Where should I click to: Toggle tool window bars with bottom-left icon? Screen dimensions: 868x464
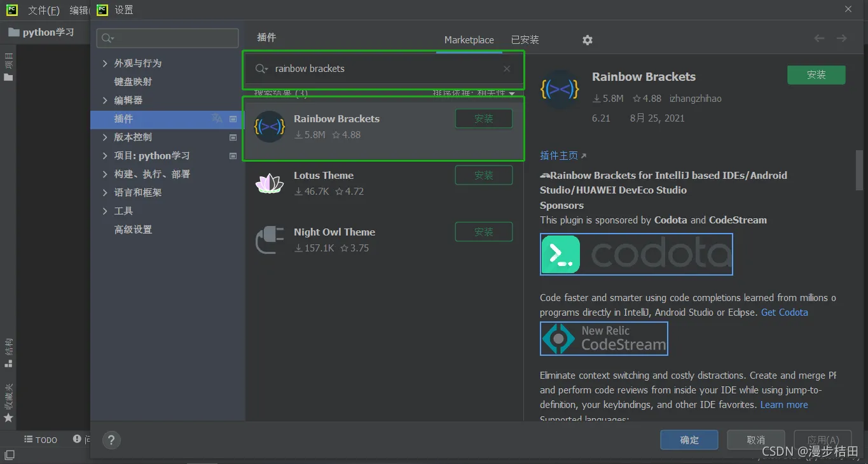point(10,455)
